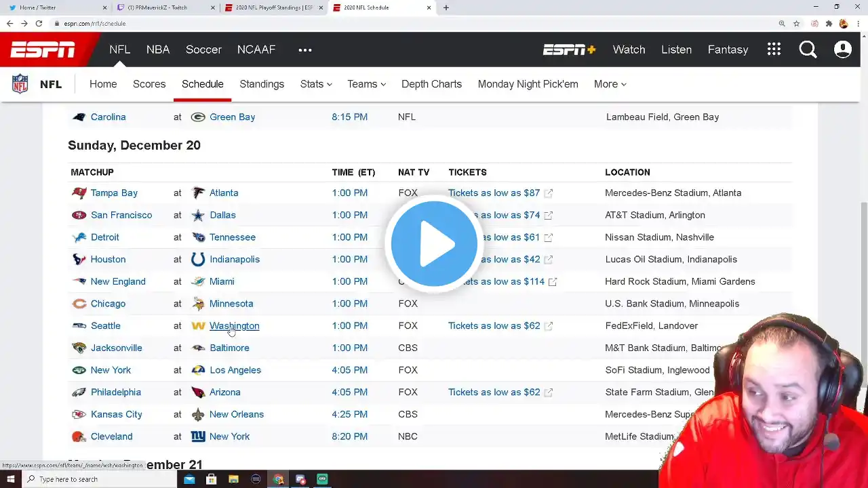Expand the More dropdown in NFL nav
Screen dimensions: 868x488
[x=610, y=84]
